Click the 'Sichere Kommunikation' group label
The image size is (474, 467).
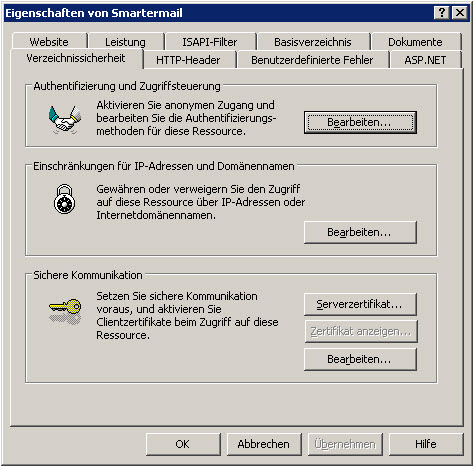[x=88, y=275]
